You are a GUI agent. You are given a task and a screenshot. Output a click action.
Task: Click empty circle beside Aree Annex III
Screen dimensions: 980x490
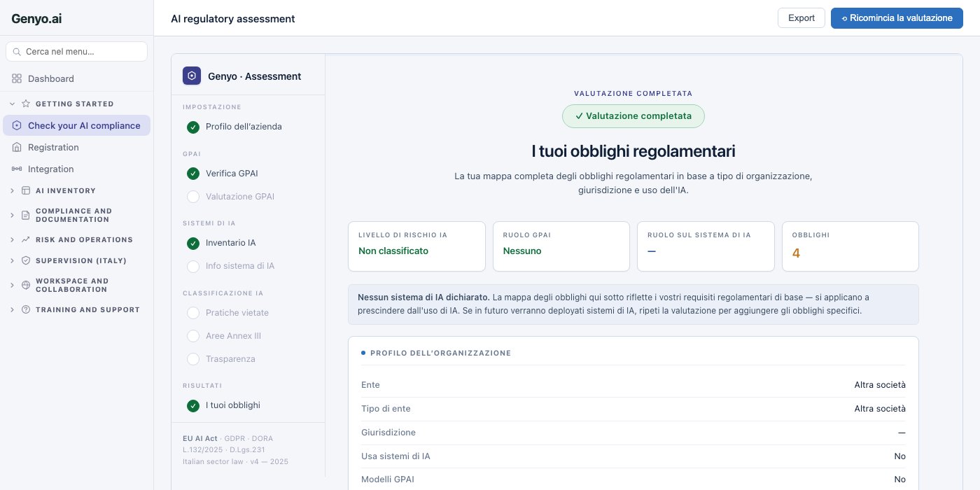tap(193, 336)
